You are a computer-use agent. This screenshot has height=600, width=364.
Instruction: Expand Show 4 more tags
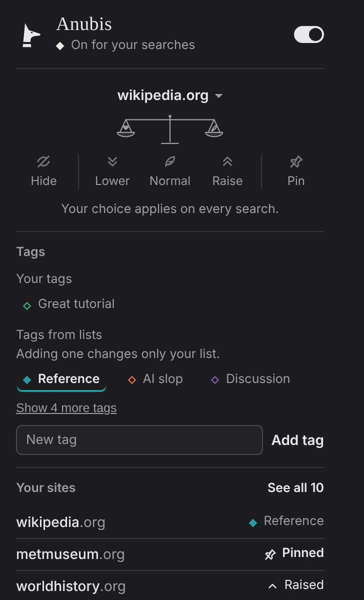tap(66, 408)
